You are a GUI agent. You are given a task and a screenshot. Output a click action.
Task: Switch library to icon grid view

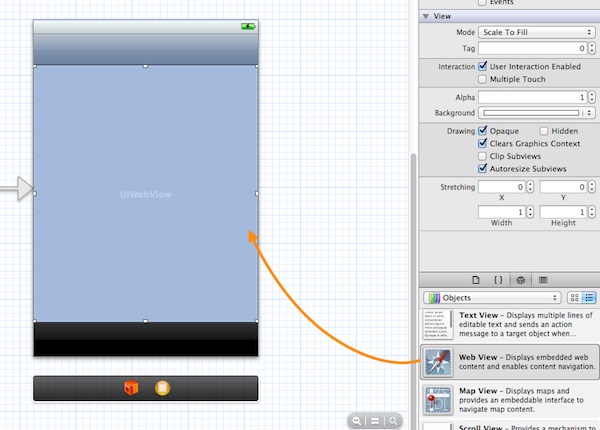(x=574, y=298)
